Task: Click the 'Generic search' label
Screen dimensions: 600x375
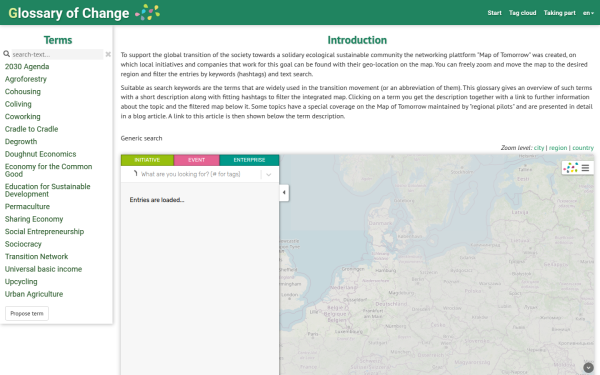Action: (141, 138)
